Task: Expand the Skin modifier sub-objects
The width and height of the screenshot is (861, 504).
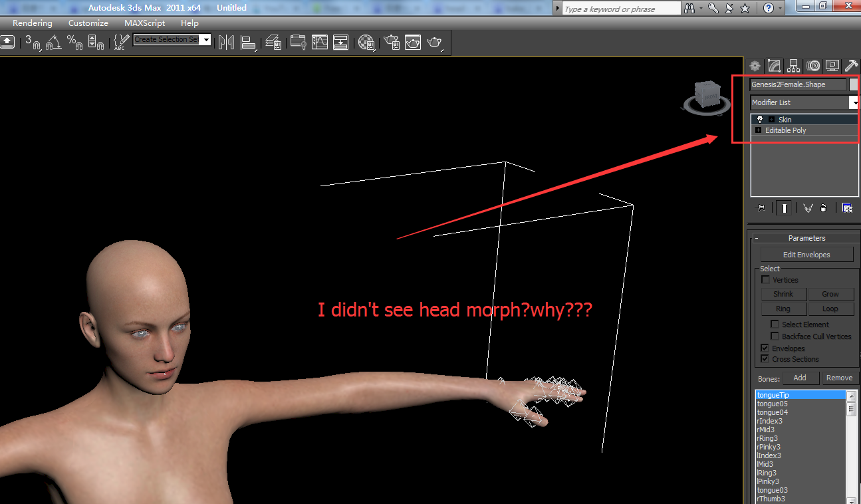Action: click(x=771, y=120)
